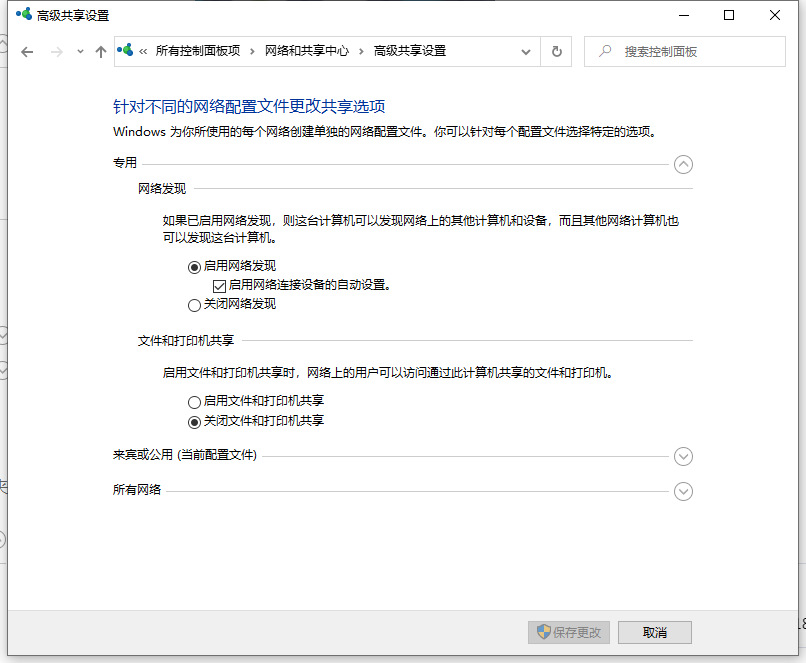
Task: Select 关闭网络发现 radio button
Action: pos(194,304)
